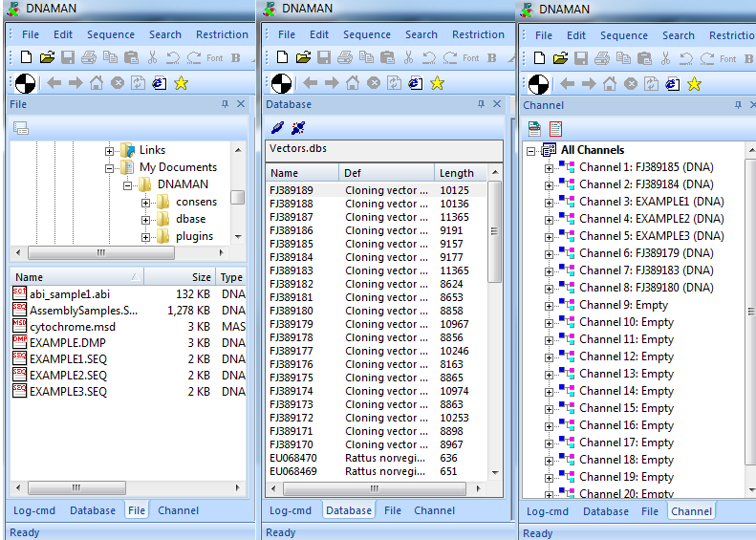This screenshot has height=540, width=756.
Task: Expand the Links folder node
Action: [110, 151]
